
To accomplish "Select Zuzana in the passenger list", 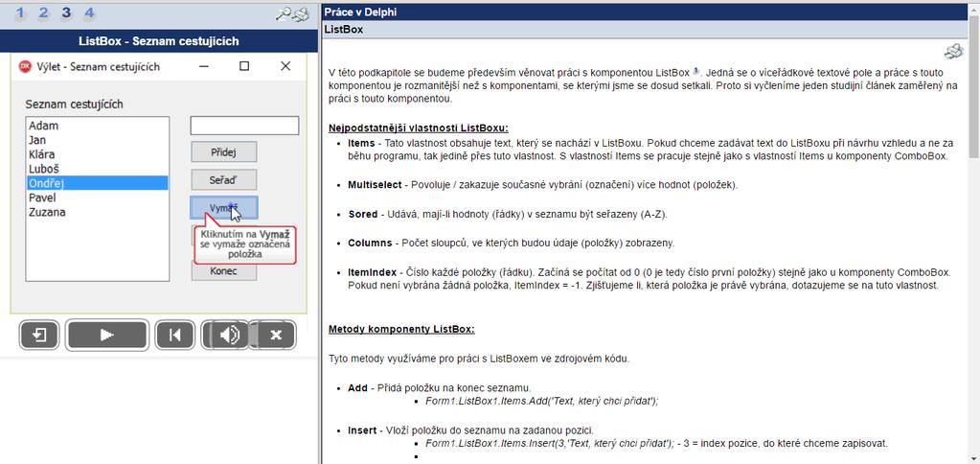I will pos(97,212).
